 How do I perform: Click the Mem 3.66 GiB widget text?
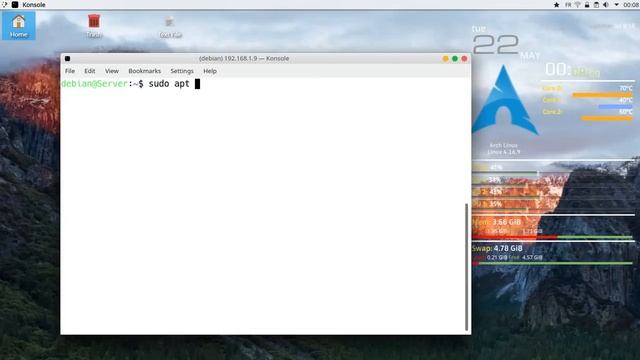pos(497,222)
